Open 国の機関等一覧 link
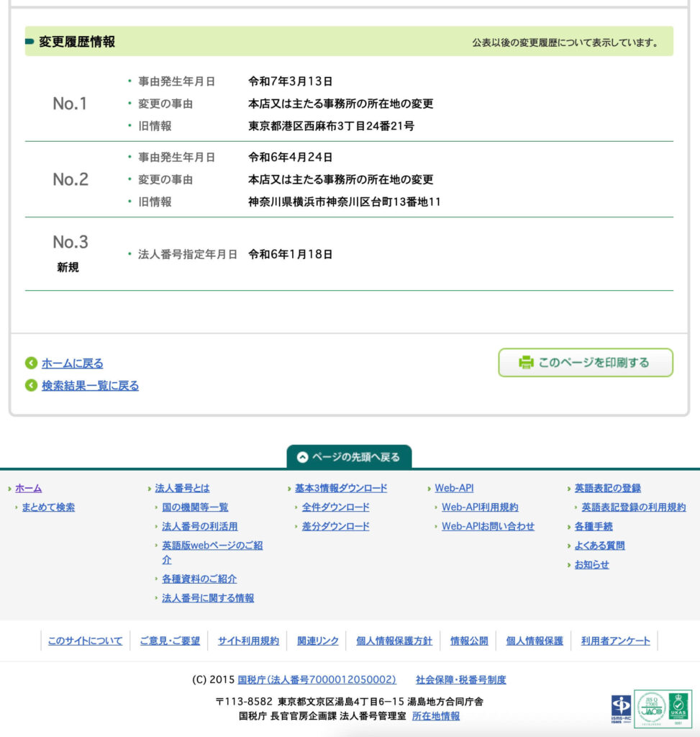Viewport: 700px width, 737px height. pos(195,507)
